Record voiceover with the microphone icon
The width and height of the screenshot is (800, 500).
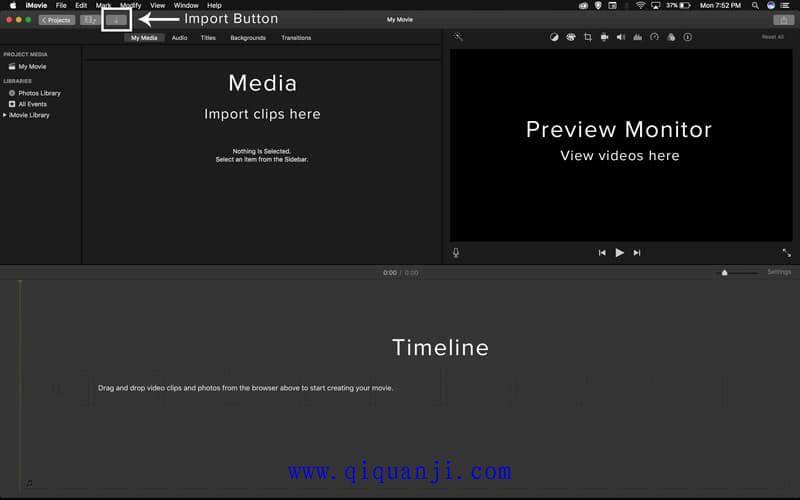pyautogui.click(x=456, y=253)
